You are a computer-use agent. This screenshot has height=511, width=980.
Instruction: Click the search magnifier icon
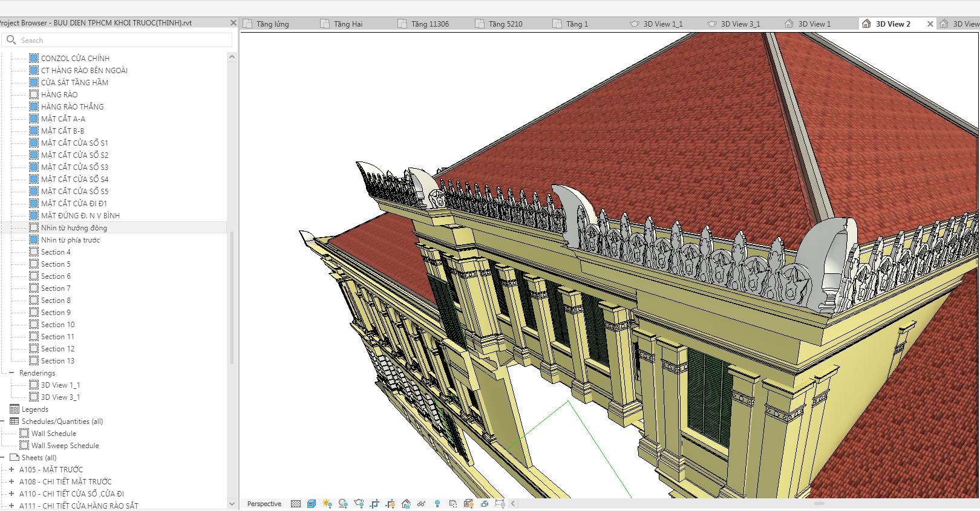11,40
